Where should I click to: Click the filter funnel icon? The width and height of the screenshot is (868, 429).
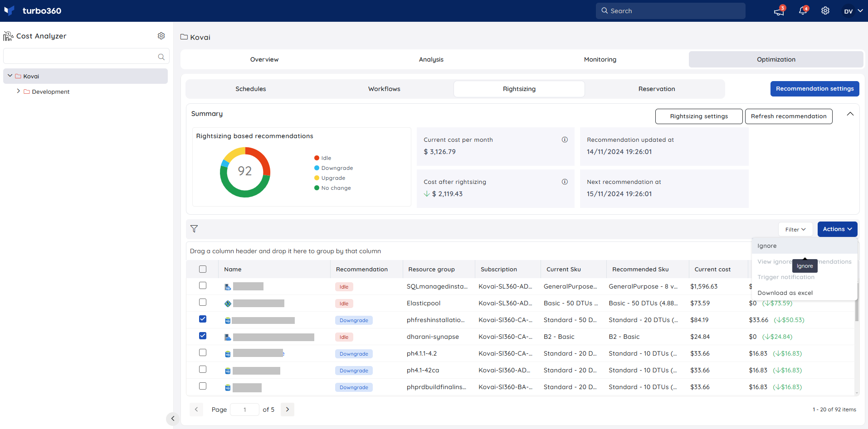[194, 229]
